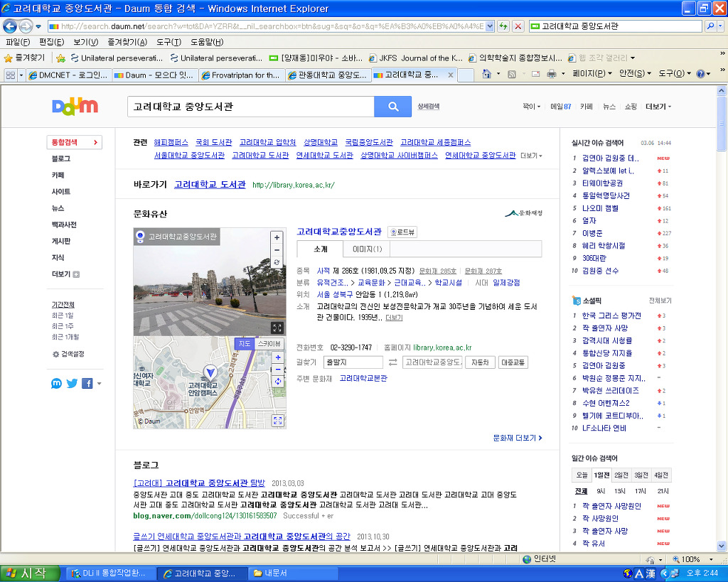Refresh the page with the green arrows icon
Screen dimensions: 728x582
(503, 26)
